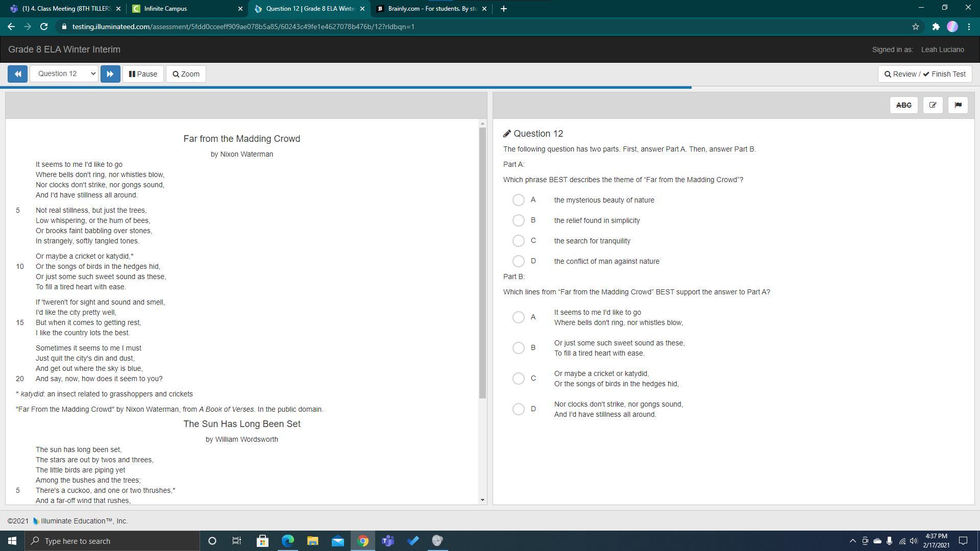Click Review / Finish Test button

coord(924,74)
